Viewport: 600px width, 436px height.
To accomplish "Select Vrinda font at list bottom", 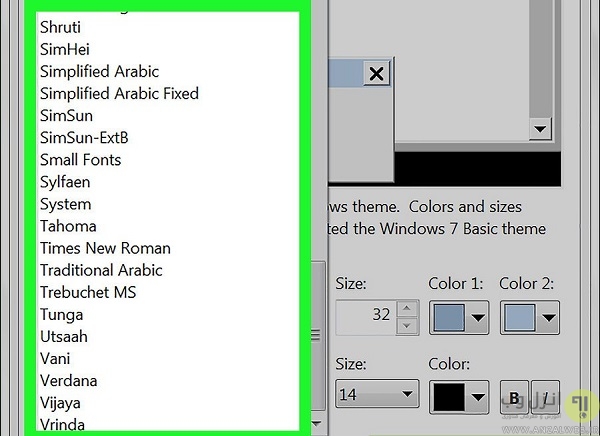I will (167, 423).
